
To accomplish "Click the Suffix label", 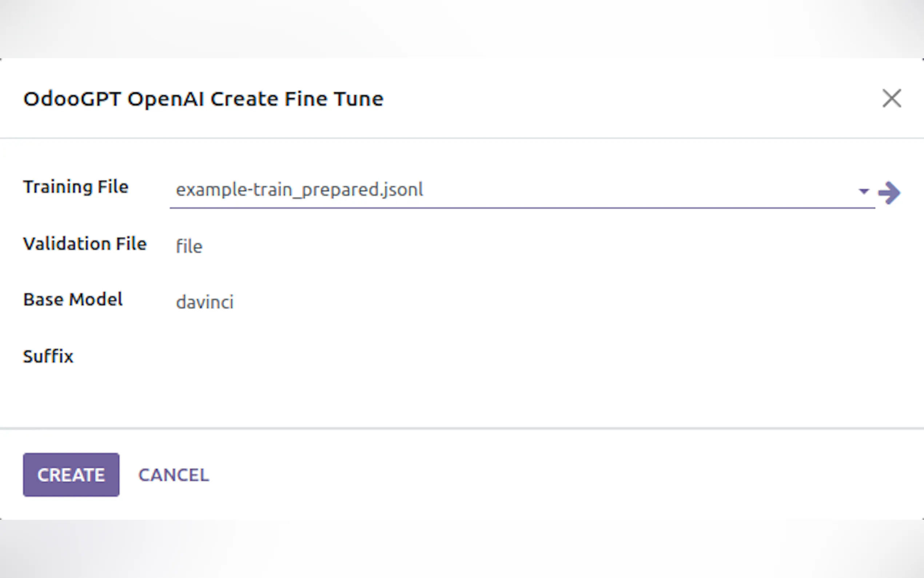I will tap(48, 356).
